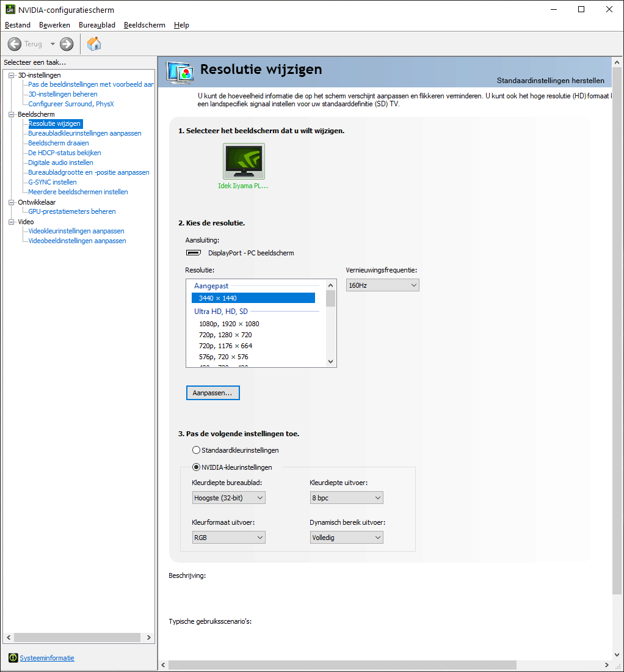The width and height of the screenshot is (624, 672).
Task: Click main pane horizontal scroll right arrow
Action: [606, 665]
